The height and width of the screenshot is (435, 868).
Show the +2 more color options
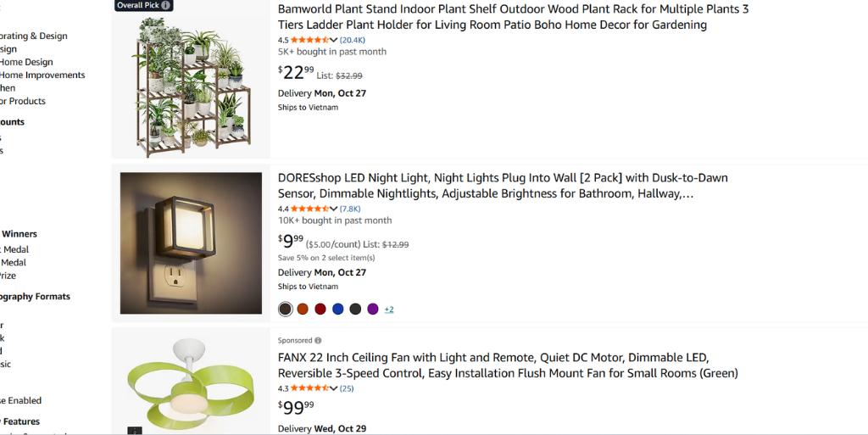coord(389,310)
